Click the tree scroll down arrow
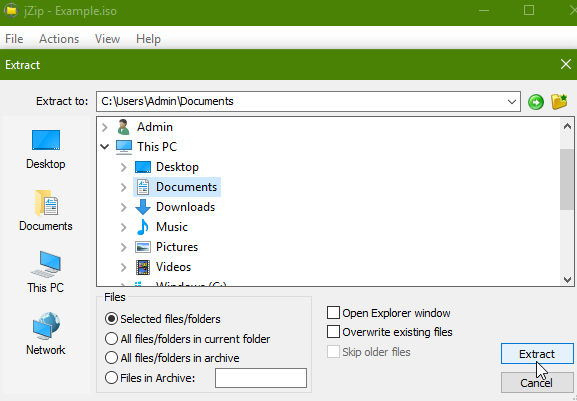 point(567,280)
